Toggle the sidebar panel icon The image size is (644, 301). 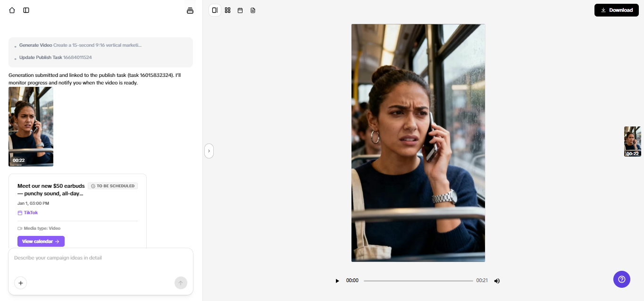point(26,10)
